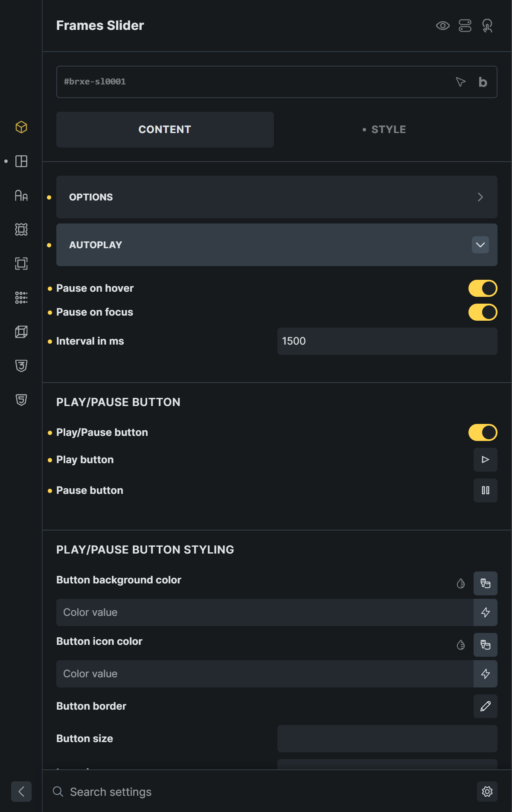
Task: Click the Play button label
Action: click(x=85, y=460)
